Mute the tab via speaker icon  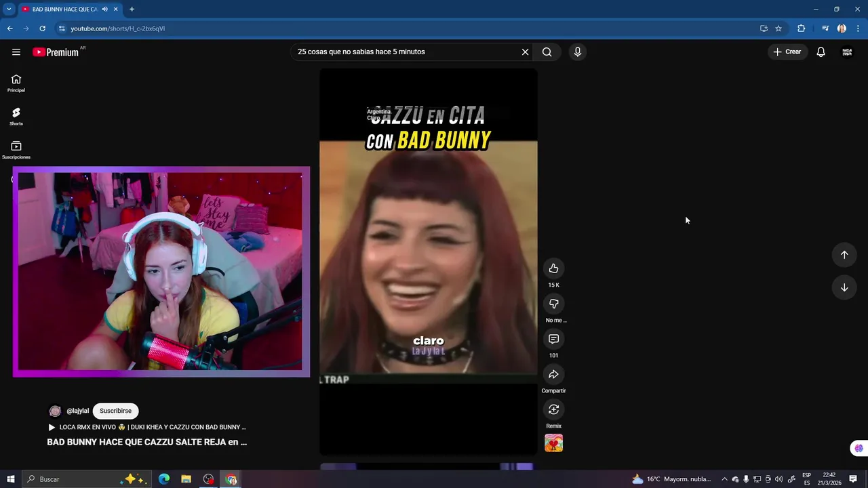coord(104,9)
